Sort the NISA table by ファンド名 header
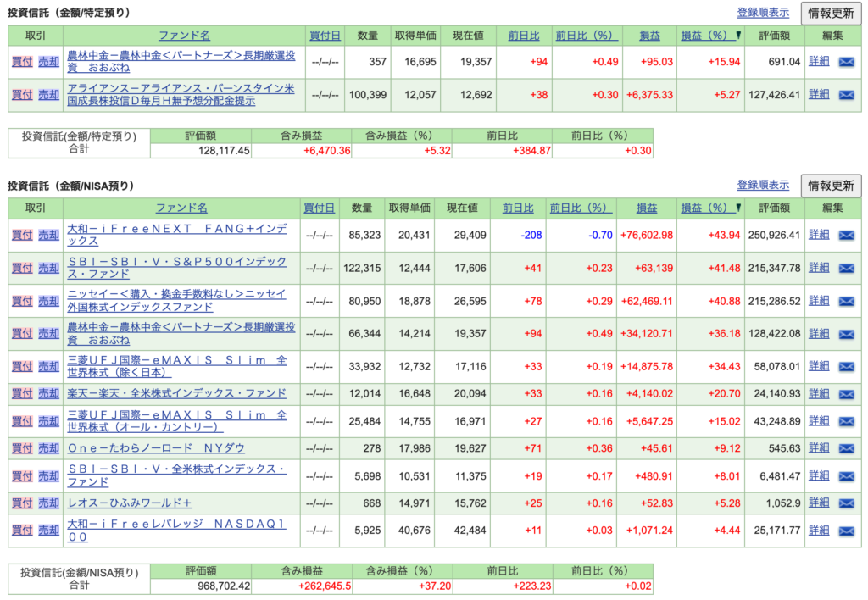 [x=181, y=208]
